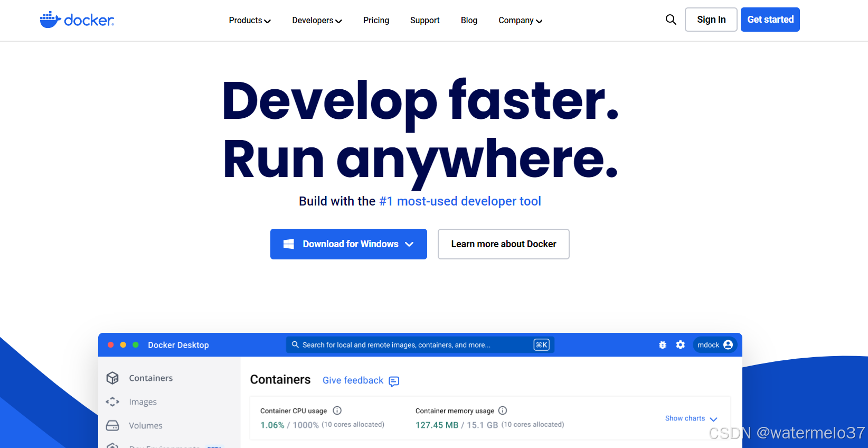Click the green window dot in Docker Desktop
Image resolution: width=868 pixels, height=448 pixels.
[x=136, y=345]
